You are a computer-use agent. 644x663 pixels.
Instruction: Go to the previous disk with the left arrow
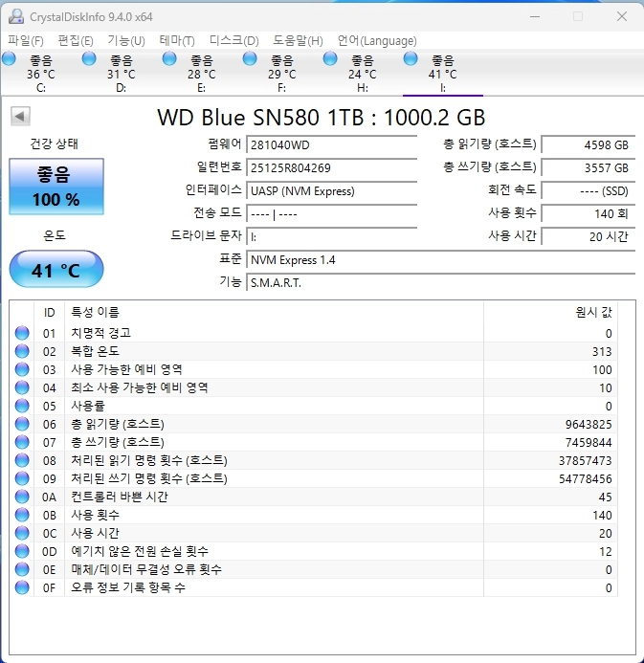tap(20, 116)
